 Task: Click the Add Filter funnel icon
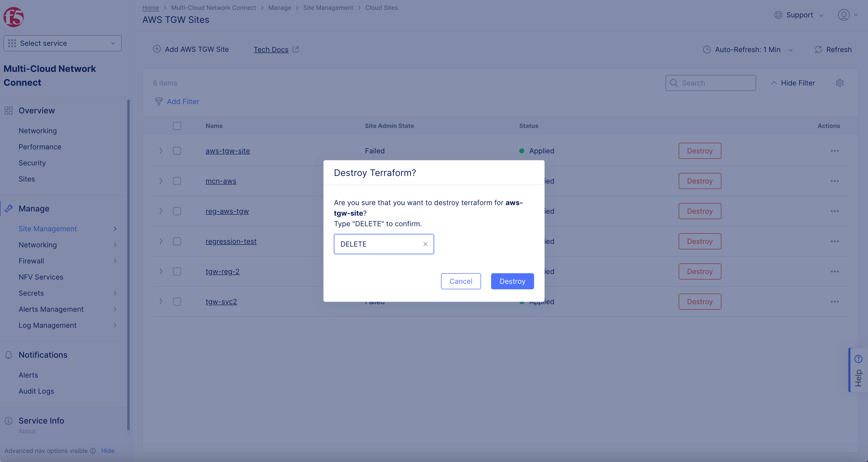pyautogui.click(x=158, y=102)
